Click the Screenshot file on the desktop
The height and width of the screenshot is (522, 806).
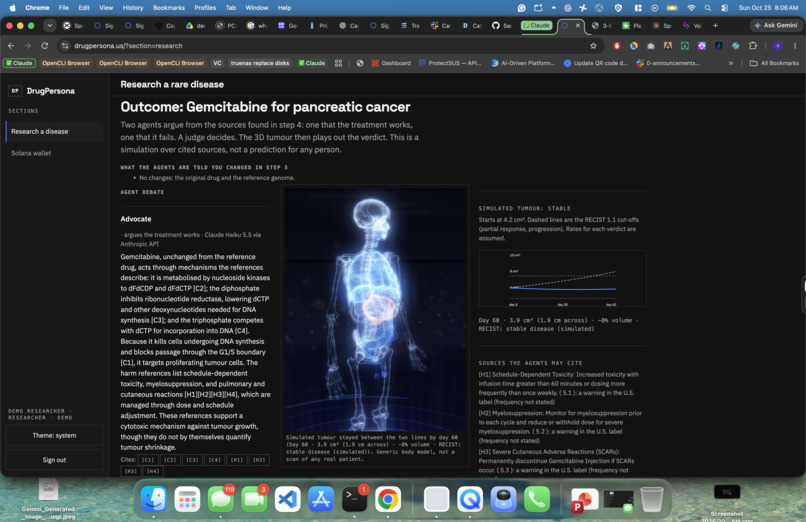727,501
